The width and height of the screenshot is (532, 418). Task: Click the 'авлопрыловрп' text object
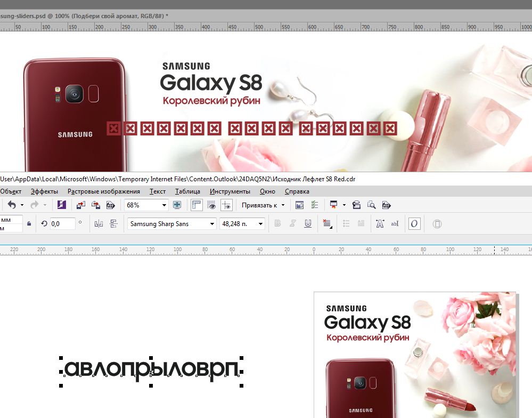[x=151, y=370]
